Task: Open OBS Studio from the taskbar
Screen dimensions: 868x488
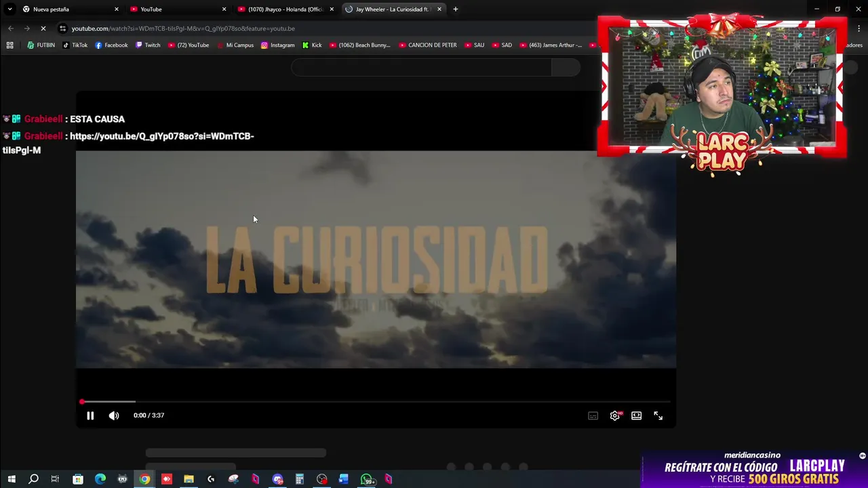Action: coord(321,479)
